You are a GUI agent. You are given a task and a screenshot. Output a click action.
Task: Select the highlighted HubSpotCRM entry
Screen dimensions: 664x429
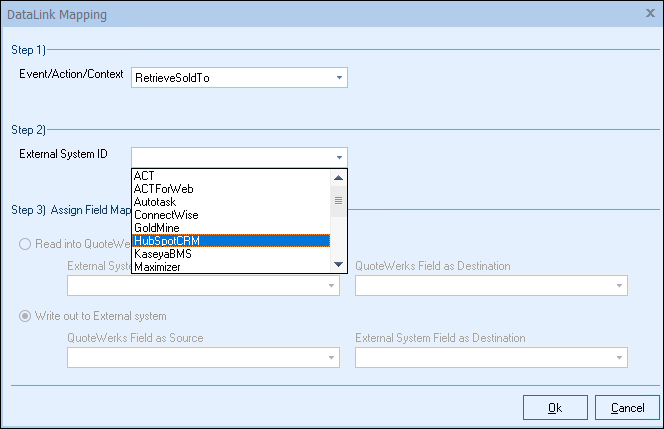pyautogui.click(x=231, y=241)
